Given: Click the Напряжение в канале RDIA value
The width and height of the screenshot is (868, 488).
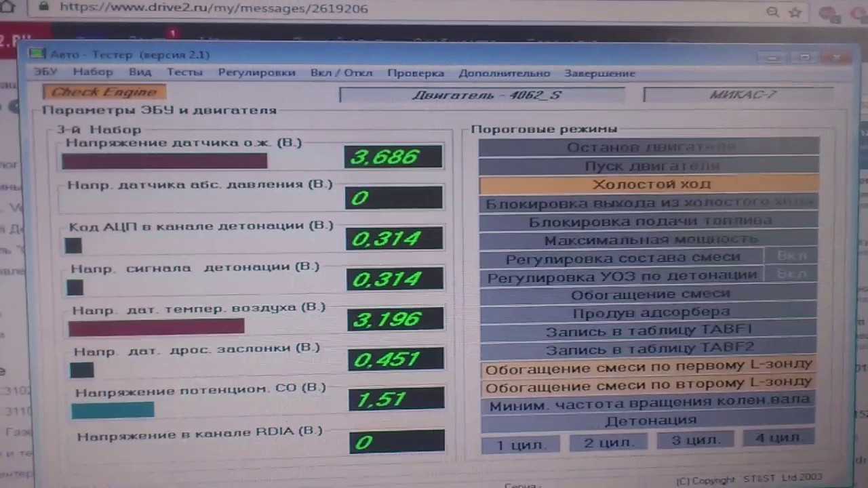Looking at the screenshot, I should point(398,442).
